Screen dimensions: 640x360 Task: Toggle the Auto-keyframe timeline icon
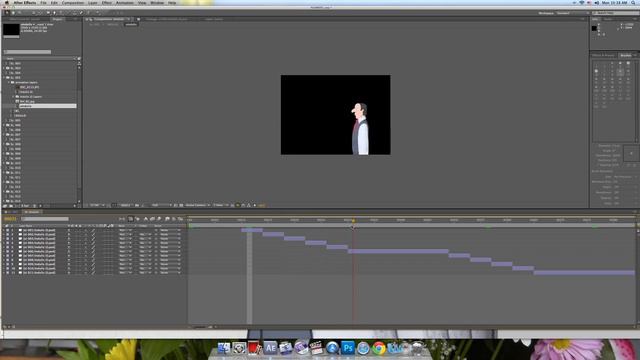coord(174,219)
